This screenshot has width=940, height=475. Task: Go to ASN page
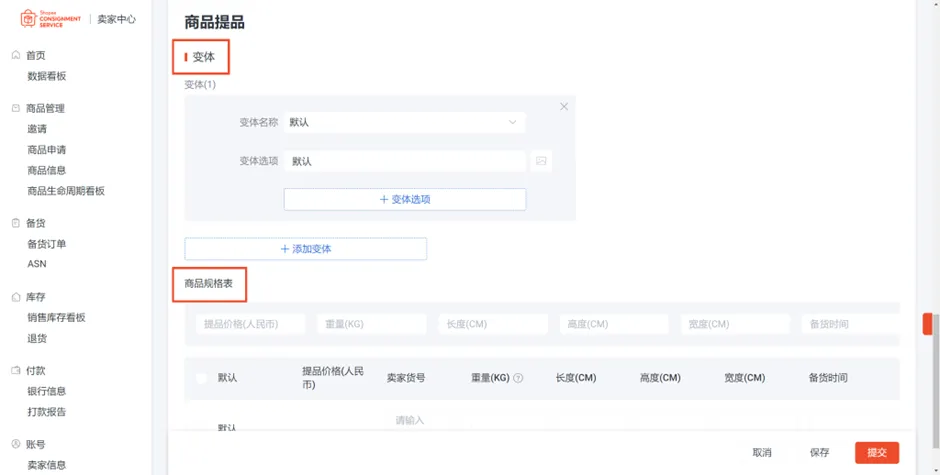point(37,264)
